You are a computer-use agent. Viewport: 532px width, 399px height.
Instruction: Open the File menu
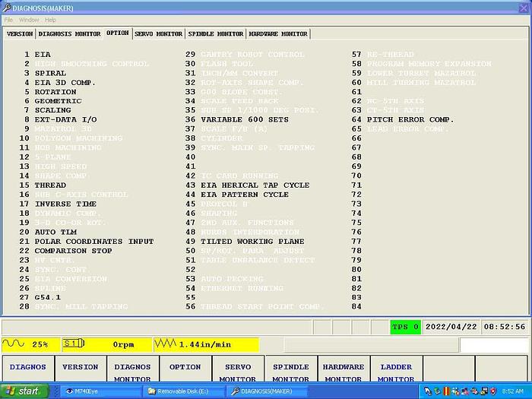click(9, 20)
